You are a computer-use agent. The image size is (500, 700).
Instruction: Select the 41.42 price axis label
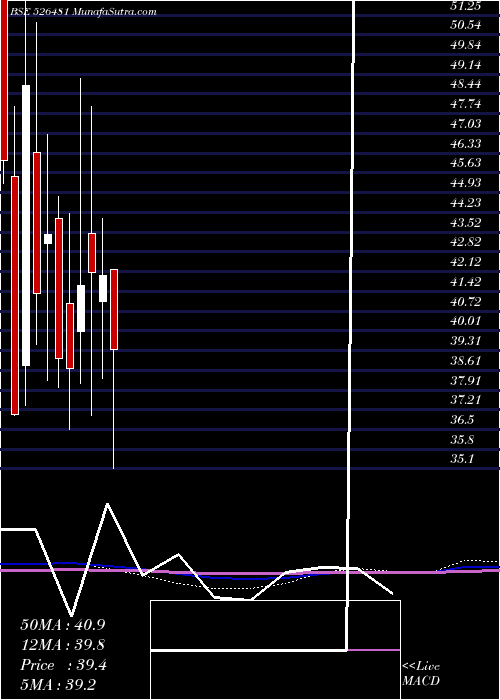point(466,282)
